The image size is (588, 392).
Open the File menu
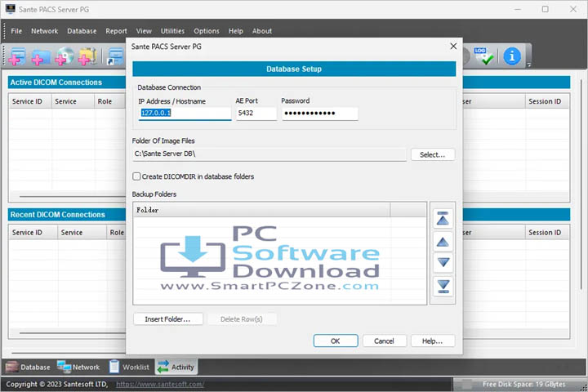(x=16, y=31)
